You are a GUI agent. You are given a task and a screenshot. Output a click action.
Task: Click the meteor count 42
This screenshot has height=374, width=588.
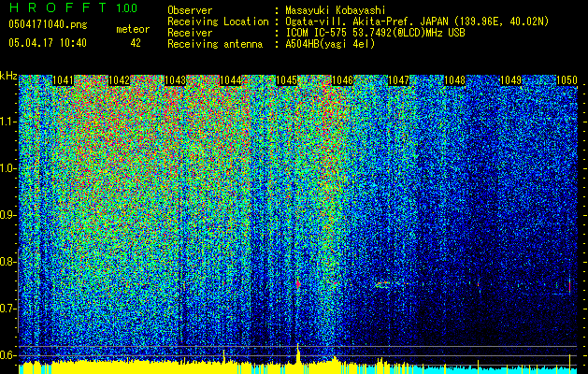(136, 43)
